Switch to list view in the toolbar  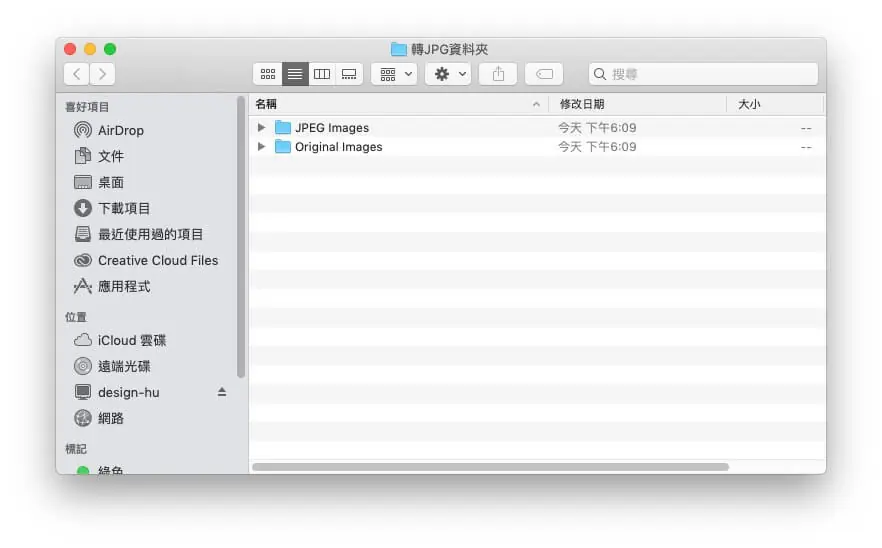point(295,74)
